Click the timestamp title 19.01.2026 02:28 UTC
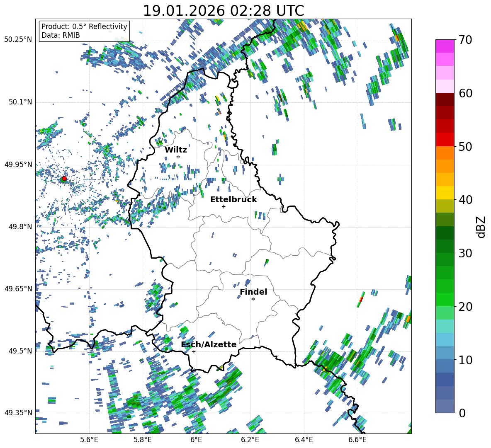This screenshot has height=448, width=491. coord(224,11)
